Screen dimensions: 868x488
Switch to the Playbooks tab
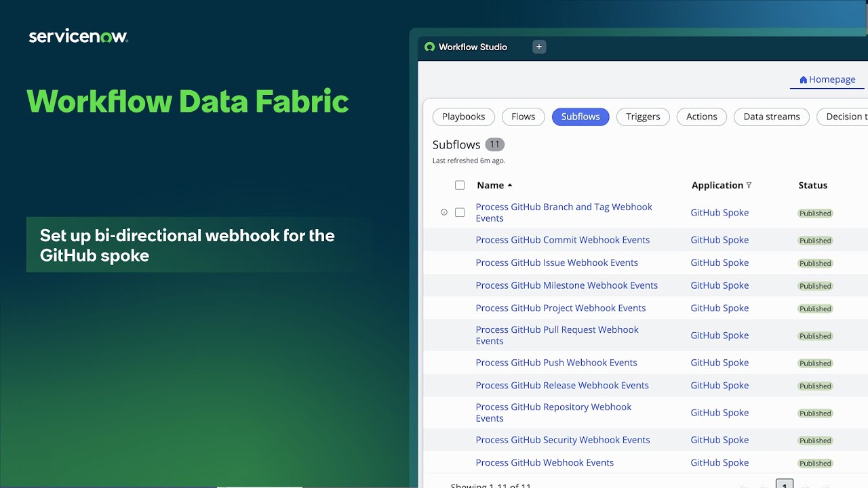463,117
